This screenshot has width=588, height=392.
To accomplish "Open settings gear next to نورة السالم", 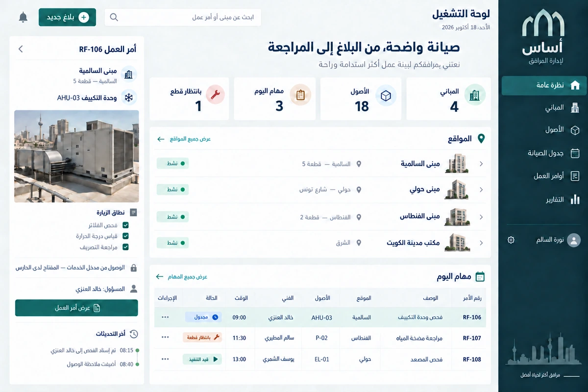I will [x=511, y=240].
